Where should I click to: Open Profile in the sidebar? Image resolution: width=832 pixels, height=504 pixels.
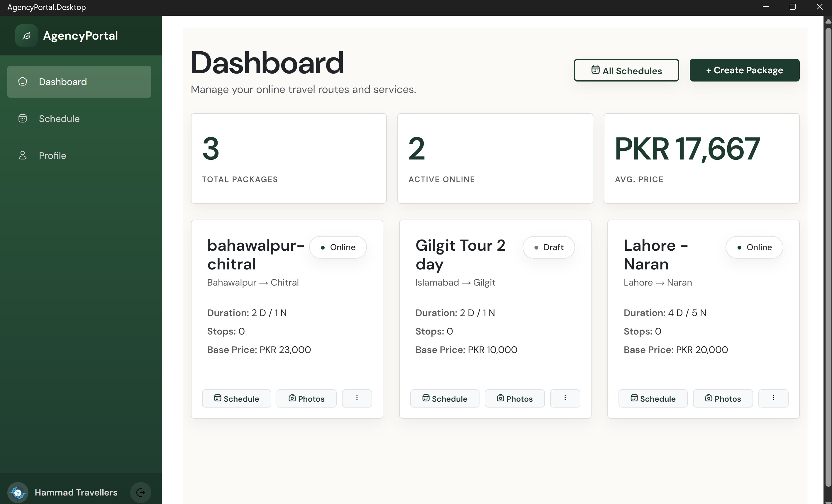(x=79, y=156)
